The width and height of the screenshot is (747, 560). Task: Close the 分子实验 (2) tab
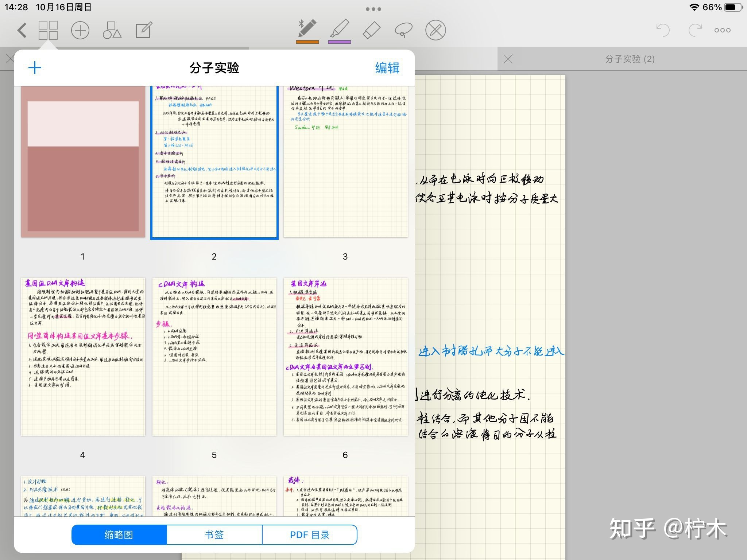coord(508,59)
